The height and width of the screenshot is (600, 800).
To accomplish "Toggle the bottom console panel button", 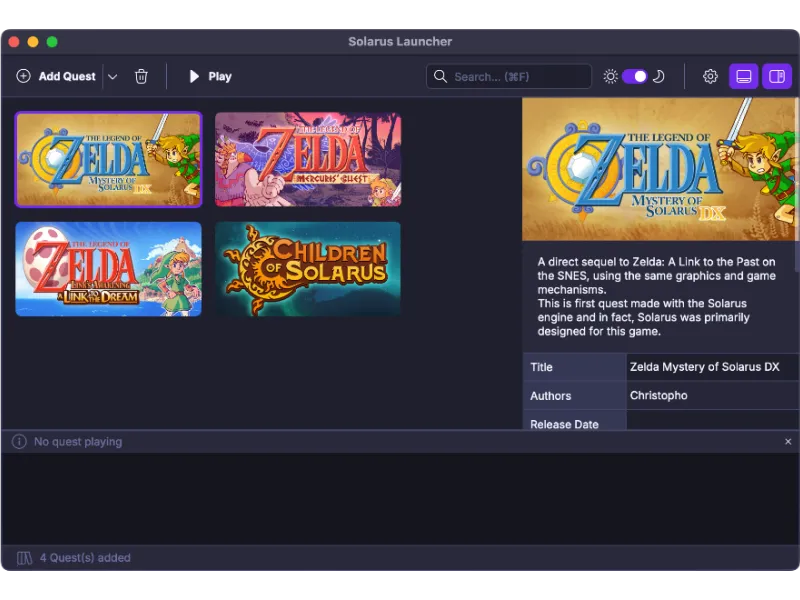I will pos(743,77).
